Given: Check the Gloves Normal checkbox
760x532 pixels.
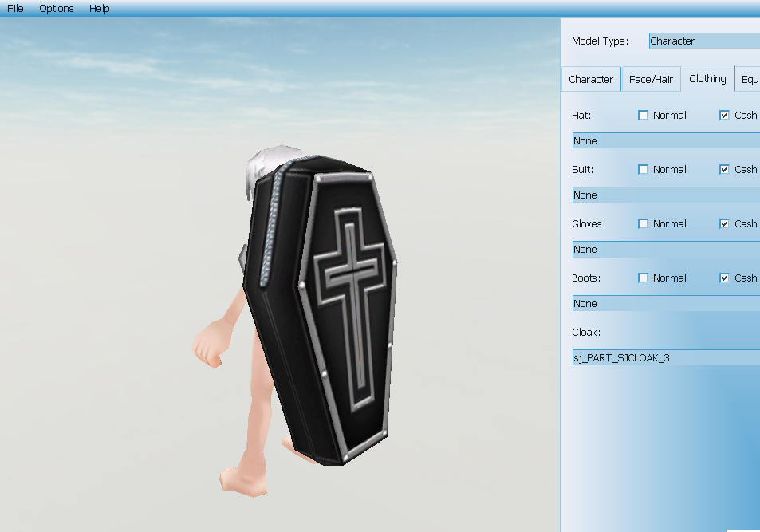Looking at the screenshot, I should [x=644, y=224].
